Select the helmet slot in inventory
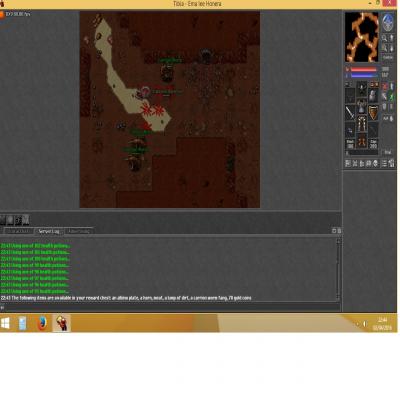400x400 pixels. tap(362, 89)
